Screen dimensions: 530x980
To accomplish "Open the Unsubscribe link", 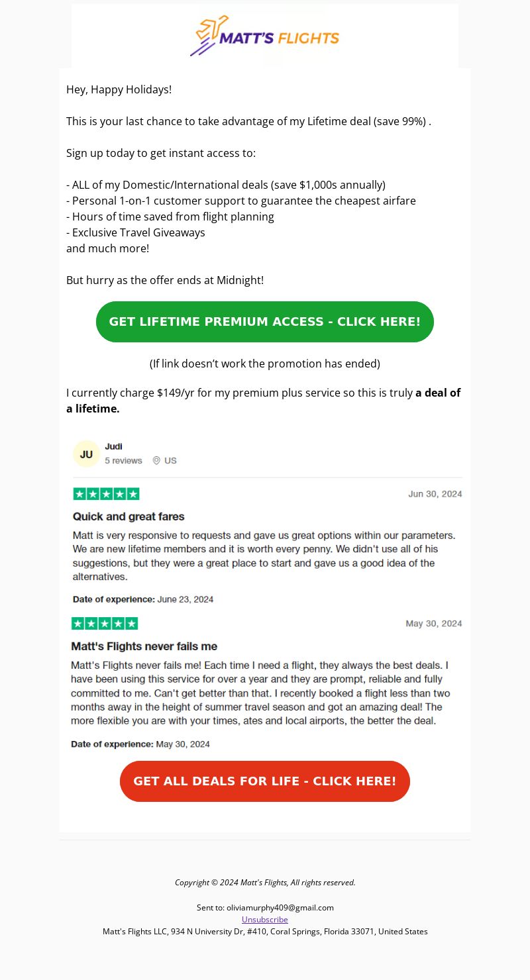I will click(x=265, y=920).
